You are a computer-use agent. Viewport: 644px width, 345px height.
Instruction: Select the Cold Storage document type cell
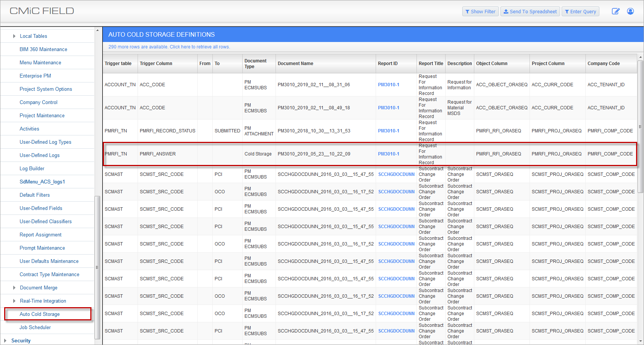pos(258,154)
